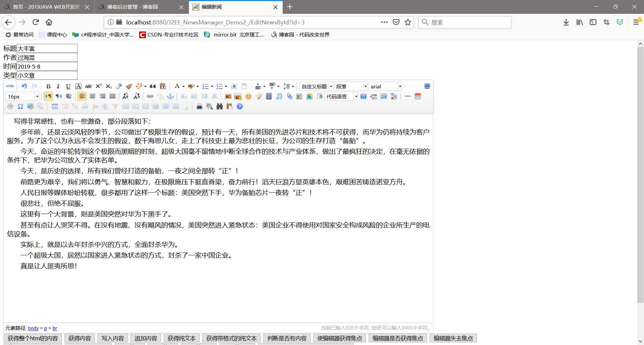Open the scrawl drawing palette
This screenshot has height=345, width=644.
(x=258, y=96)
